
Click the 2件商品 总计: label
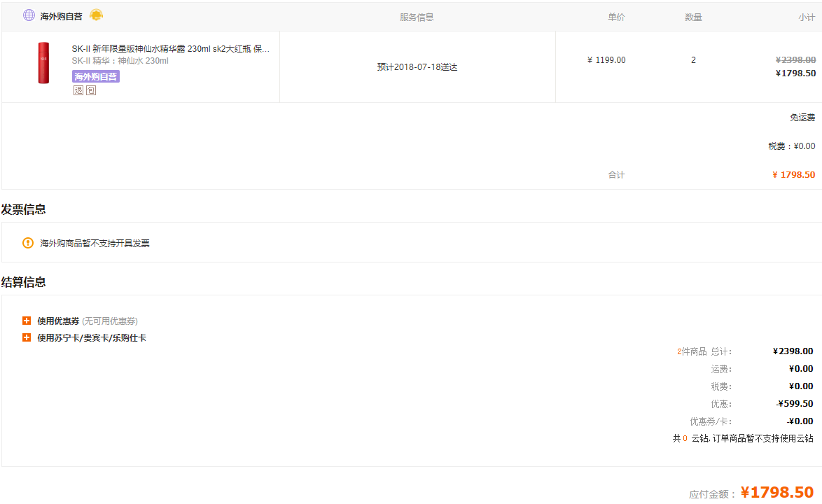[x=704, y=351]
